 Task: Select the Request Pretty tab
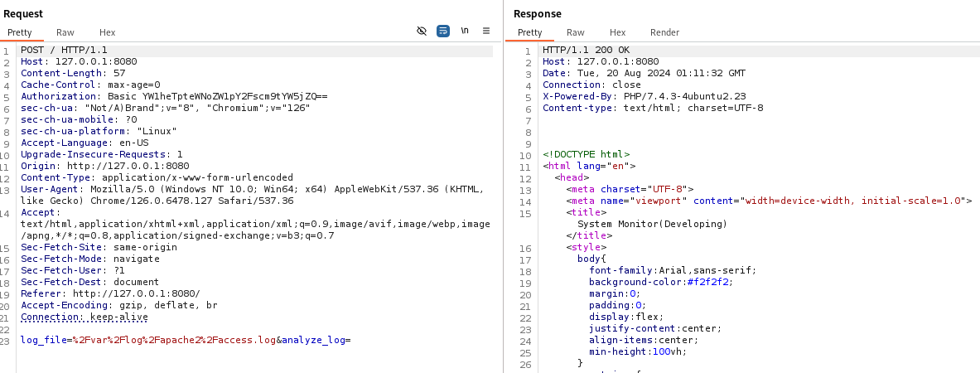pyautogui.click(x=20, y=32)
